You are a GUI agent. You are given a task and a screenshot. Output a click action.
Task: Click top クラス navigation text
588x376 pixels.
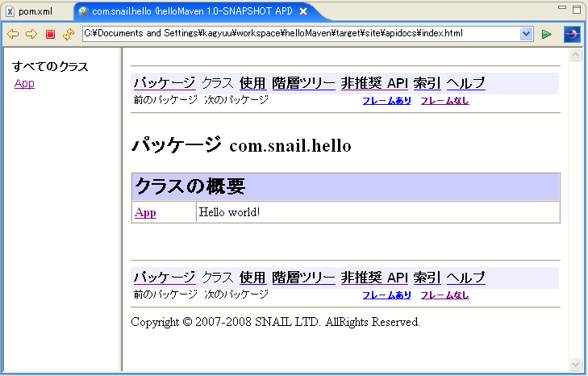coord(218,83)
